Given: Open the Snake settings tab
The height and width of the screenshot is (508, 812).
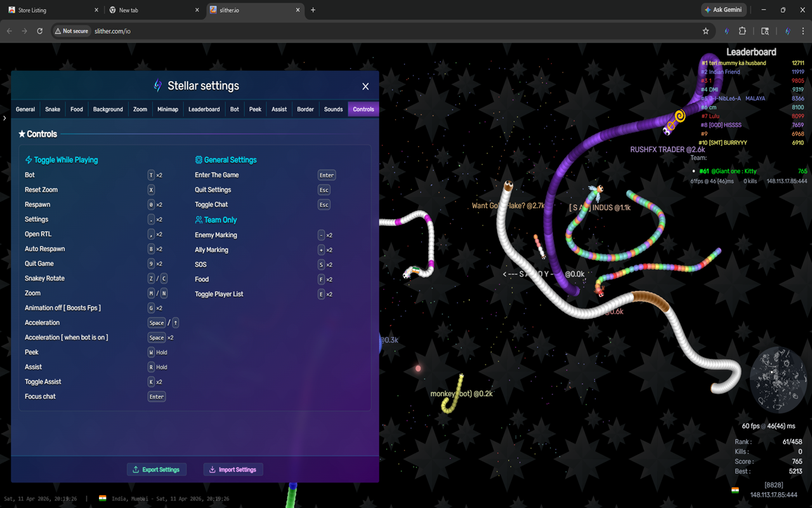Looking at the screenshot, I should tap(53, 109).
